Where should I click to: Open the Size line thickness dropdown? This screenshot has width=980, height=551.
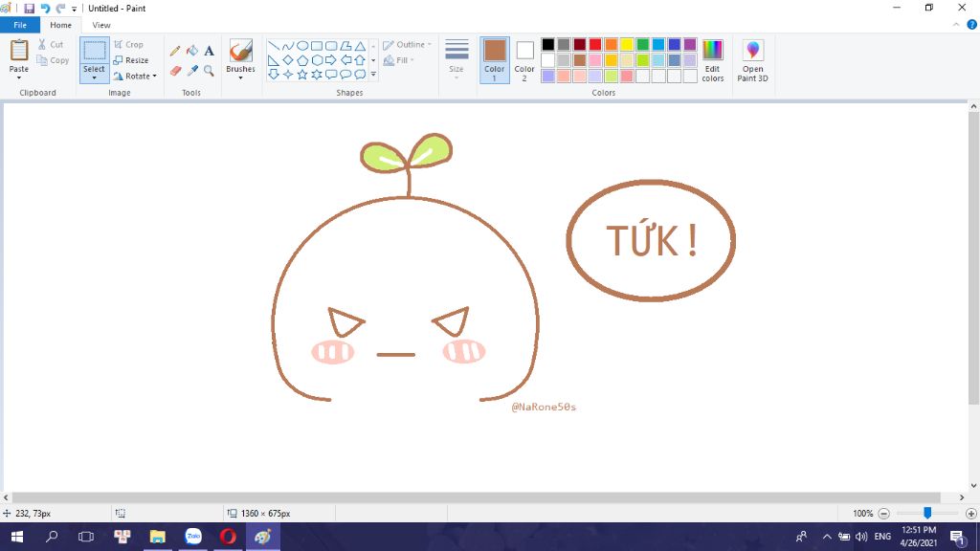tap(457, 59)
